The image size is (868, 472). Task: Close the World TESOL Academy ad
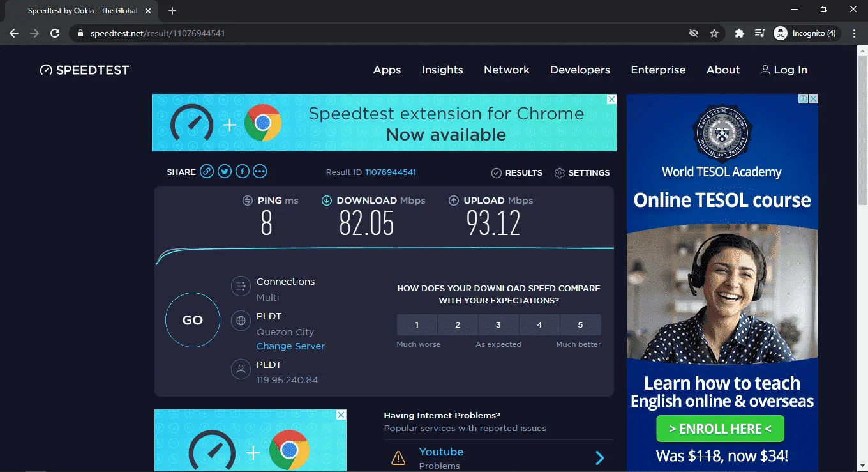point(813,99)
